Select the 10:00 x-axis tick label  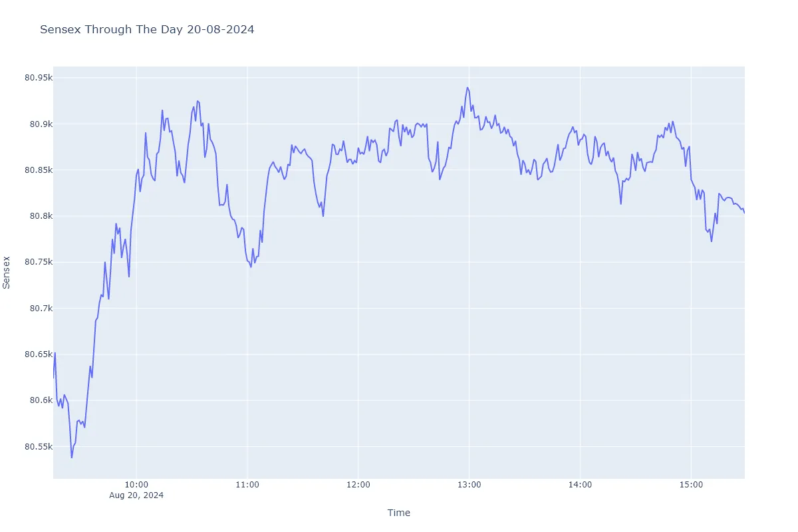click(x=136, y=485)
